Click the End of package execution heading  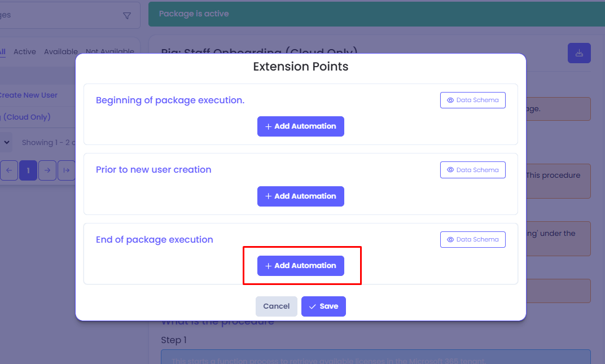coord(154,239)
